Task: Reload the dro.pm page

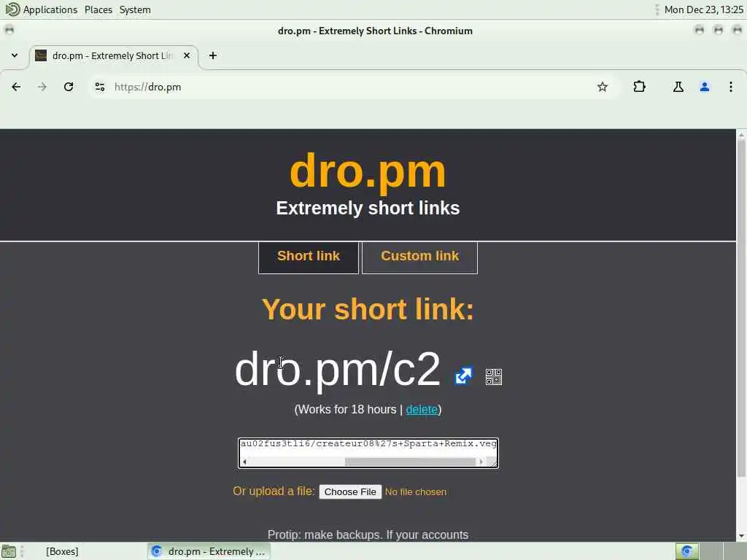Action: pyautogui.click(x=69, y=87)
